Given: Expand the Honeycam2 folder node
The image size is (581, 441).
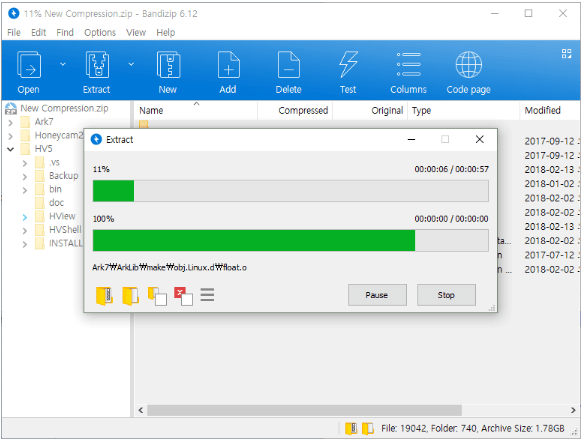Looking at the screenshot, I should coord(10,136).
